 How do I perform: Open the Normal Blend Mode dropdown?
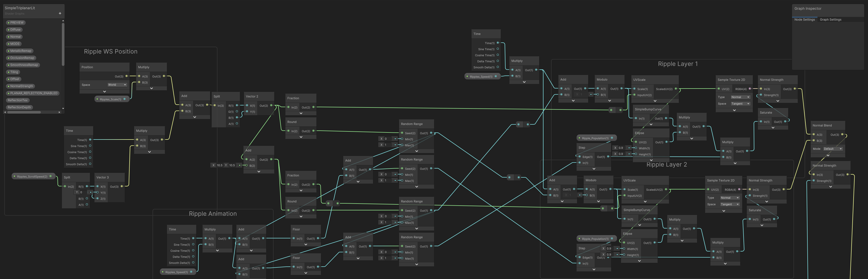click(x=833, y=149)
